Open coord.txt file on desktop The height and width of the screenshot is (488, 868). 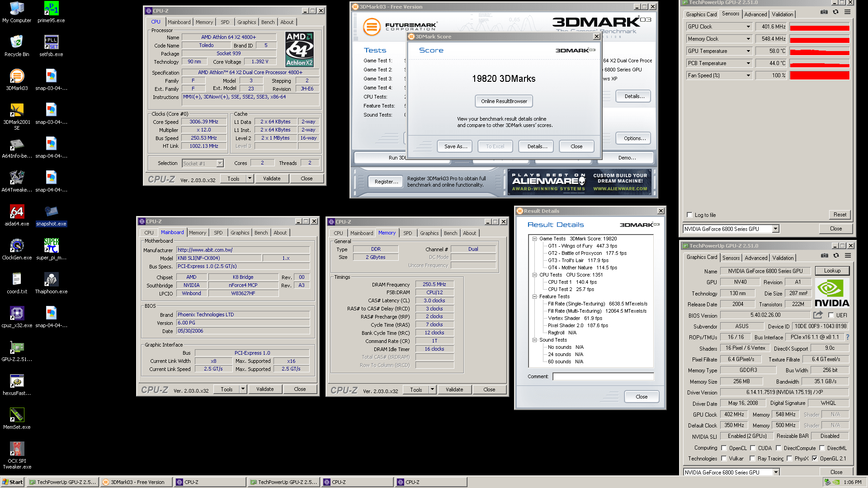pyautogui.click(x=17, y=283)
